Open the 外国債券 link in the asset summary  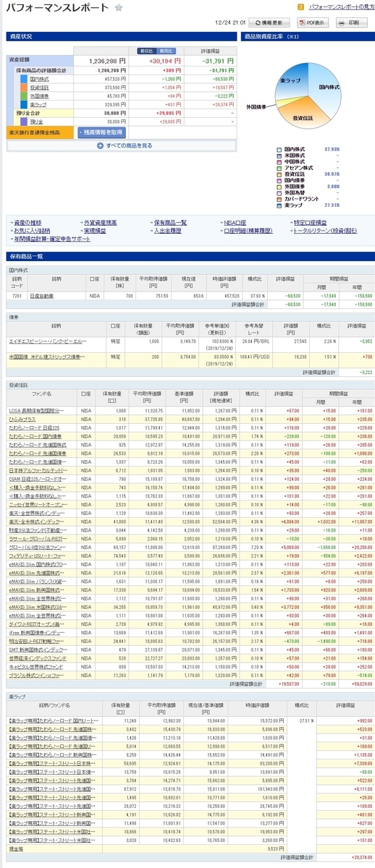[40, 95]
